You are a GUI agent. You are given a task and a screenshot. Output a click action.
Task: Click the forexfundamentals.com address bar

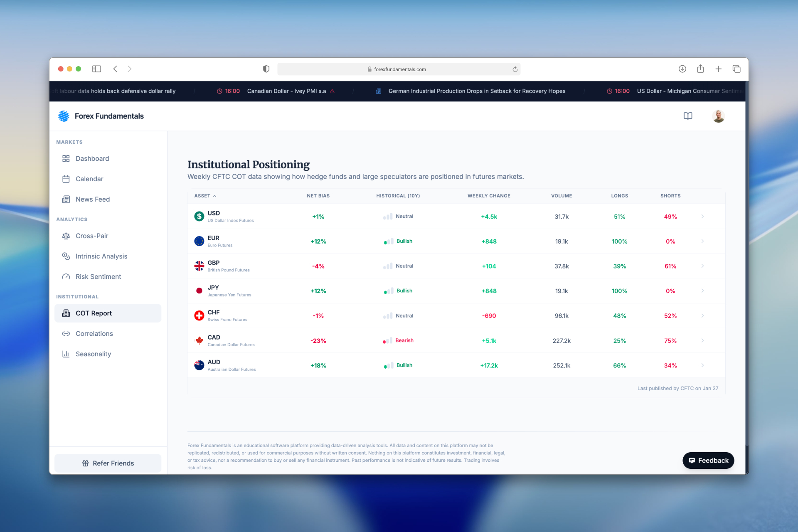click(399, 69)
